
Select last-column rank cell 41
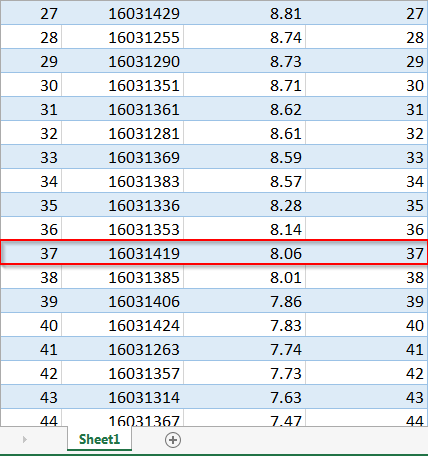click(x=366, y=350)
